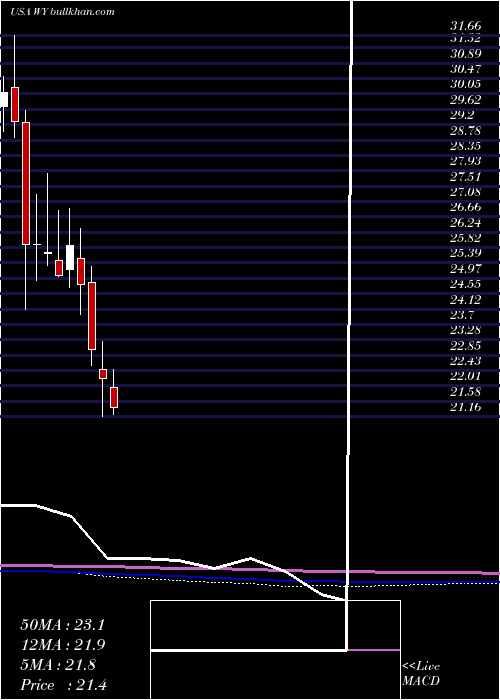Click the 'Price : 21.4' readout
The image size is (500, 700).
click(x=62, y=685)
